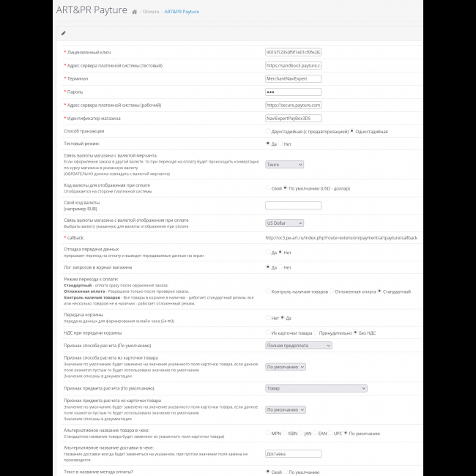
Task: Select Нет for Тестовый режим
Action: [x=281, y=144]
